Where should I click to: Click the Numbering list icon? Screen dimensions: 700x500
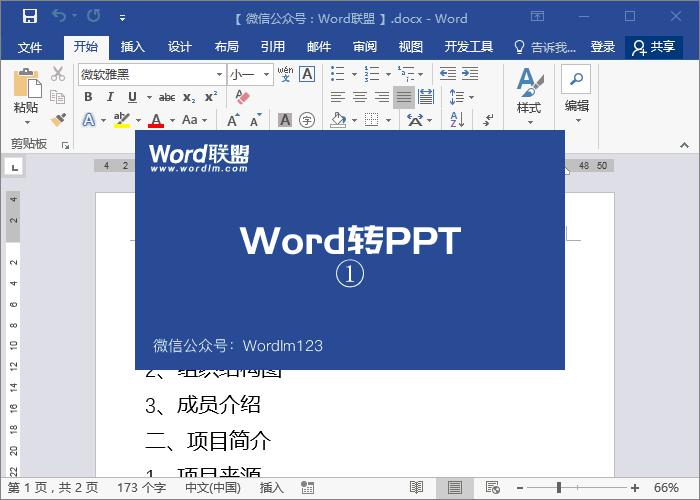click(371, 74)
